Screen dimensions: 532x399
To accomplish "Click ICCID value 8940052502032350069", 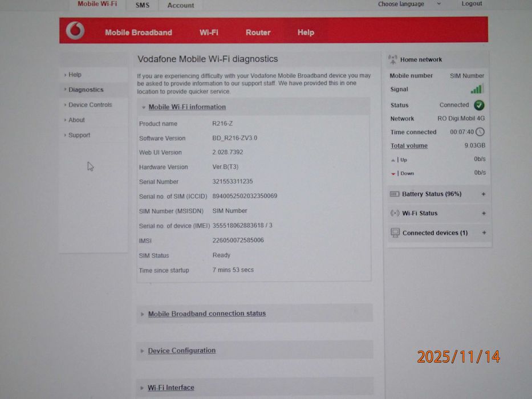I will [245, 196].
